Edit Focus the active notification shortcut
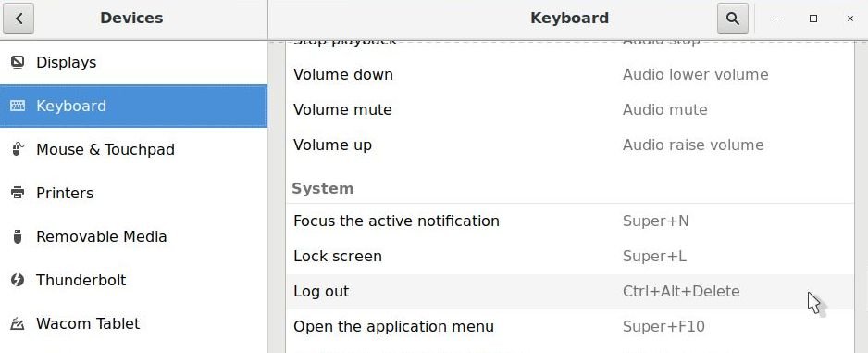The image size is (868, 353). pyautogui.click(x=570, y=221)
